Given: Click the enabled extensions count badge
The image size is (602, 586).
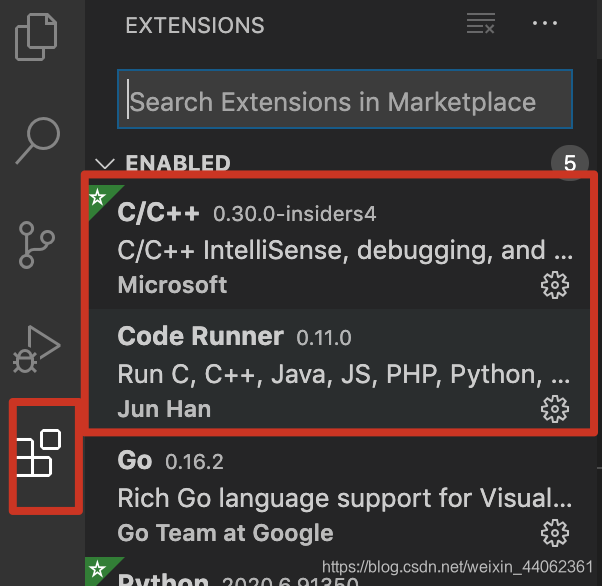Looking at the screenshot, I should point(570,163).
